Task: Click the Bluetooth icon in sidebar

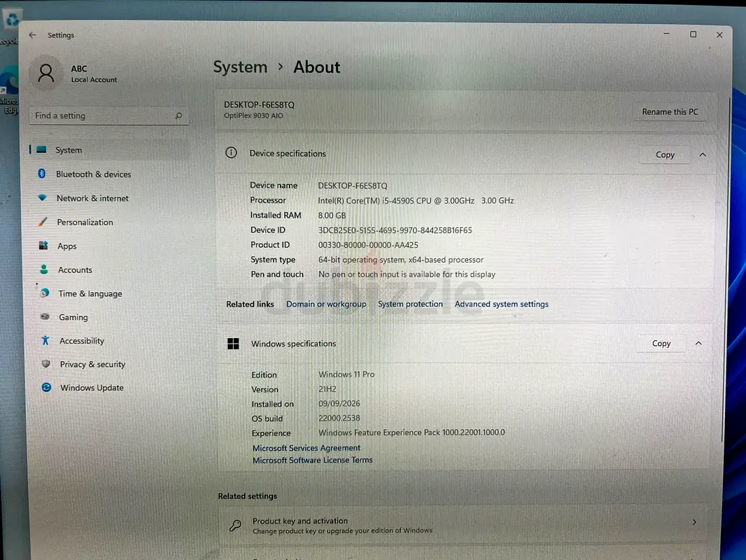Action: tap(42, 174)
